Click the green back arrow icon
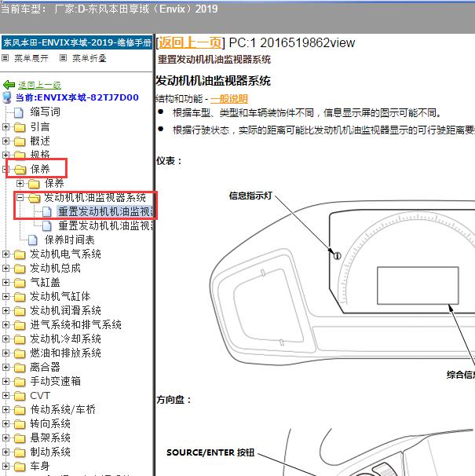The width and height of the screenshot is (475, 476). [9, 85]
